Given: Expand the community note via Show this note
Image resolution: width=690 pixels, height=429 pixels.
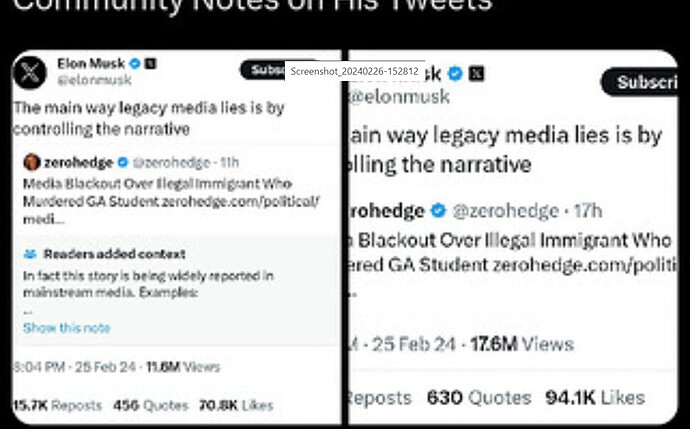Looking at the screenshot, I should pyautogui.click(x=67, y=328).
